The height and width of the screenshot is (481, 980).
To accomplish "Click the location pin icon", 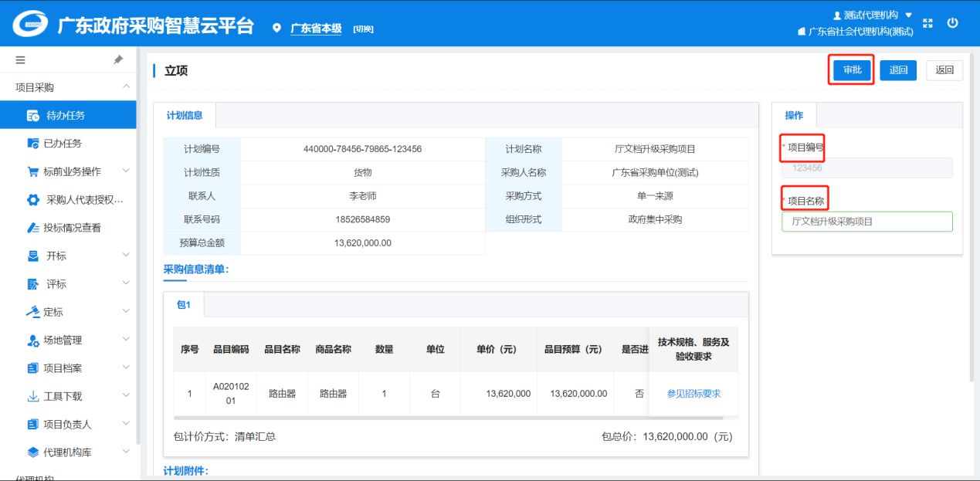I will (x=277, y=29).
